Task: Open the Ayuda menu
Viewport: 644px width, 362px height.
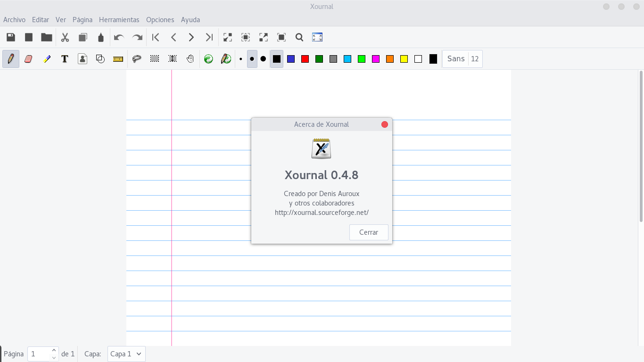Action: point(190,20)
